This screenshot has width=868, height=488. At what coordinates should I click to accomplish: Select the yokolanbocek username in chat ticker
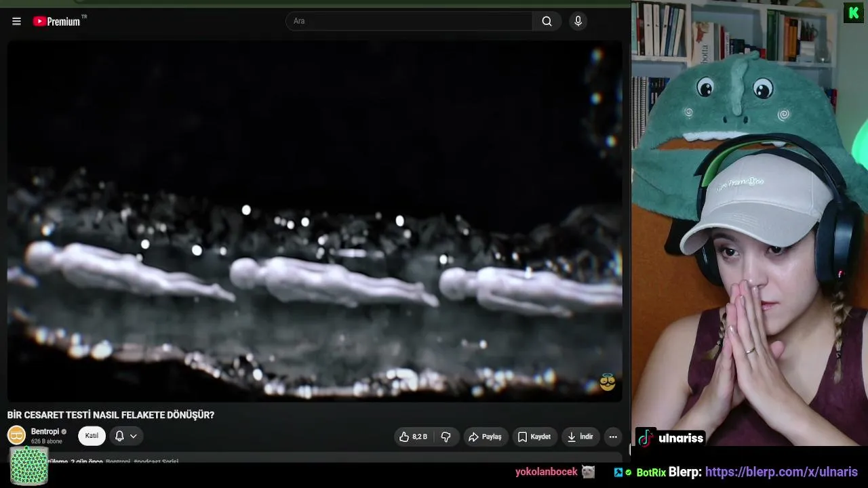[x=546, y=472]
